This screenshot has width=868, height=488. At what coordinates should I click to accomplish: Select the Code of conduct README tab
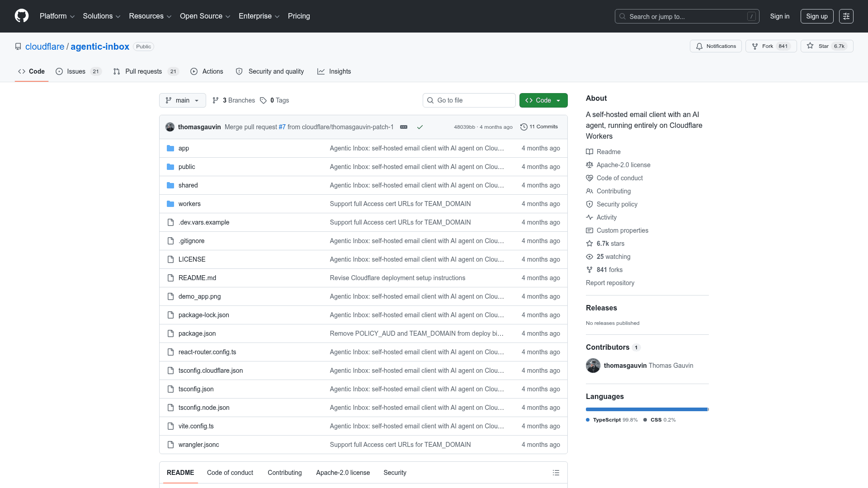(x=230, y=473)
